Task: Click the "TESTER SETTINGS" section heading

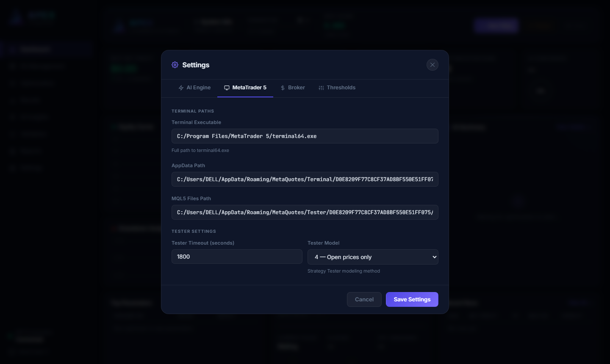Action: point(194,232)
